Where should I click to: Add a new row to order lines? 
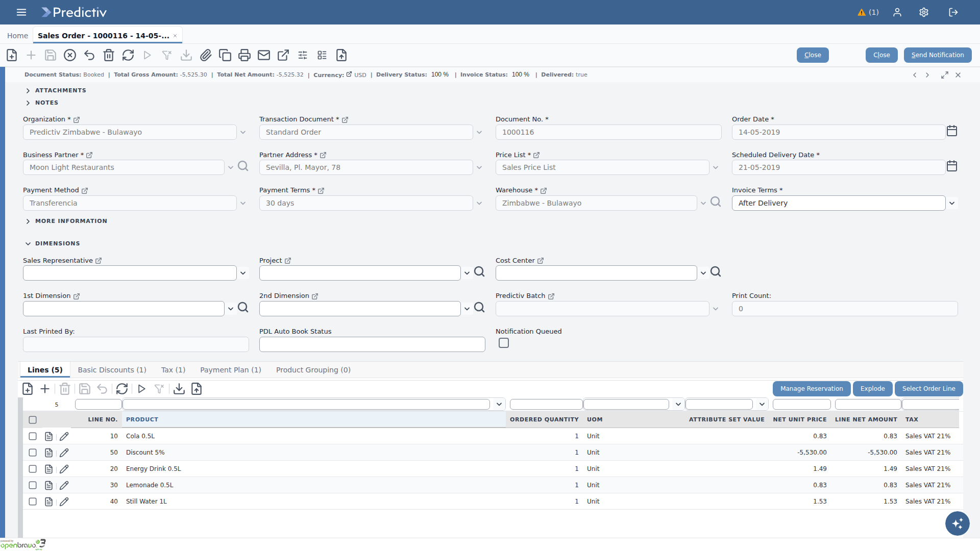[x=45, y=389]
